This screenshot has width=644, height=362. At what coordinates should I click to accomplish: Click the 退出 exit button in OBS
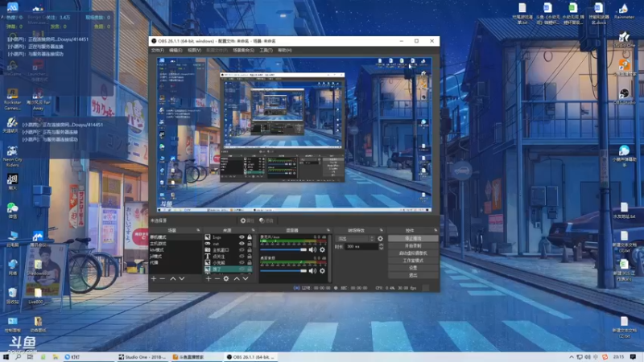413,275
